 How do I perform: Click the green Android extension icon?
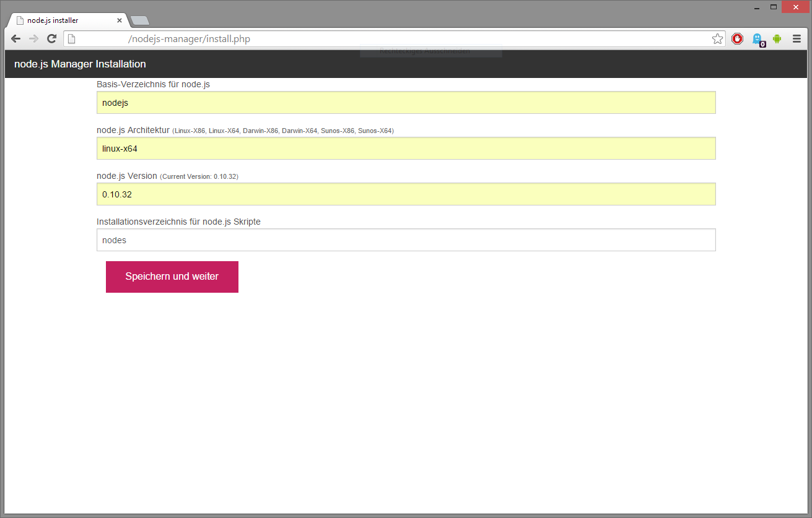[x=777, y=39]
